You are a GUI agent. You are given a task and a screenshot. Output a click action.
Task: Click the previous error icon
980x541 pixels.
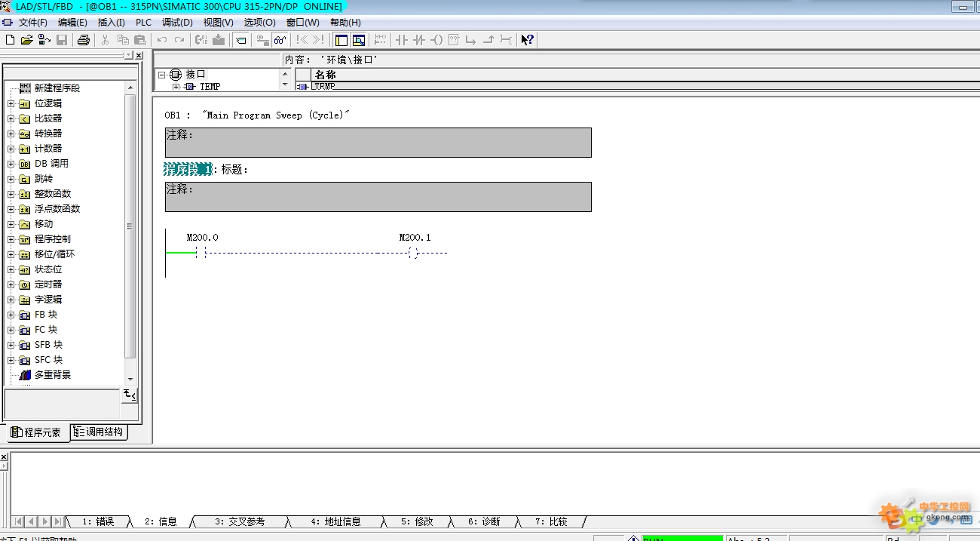pos(302,40)
